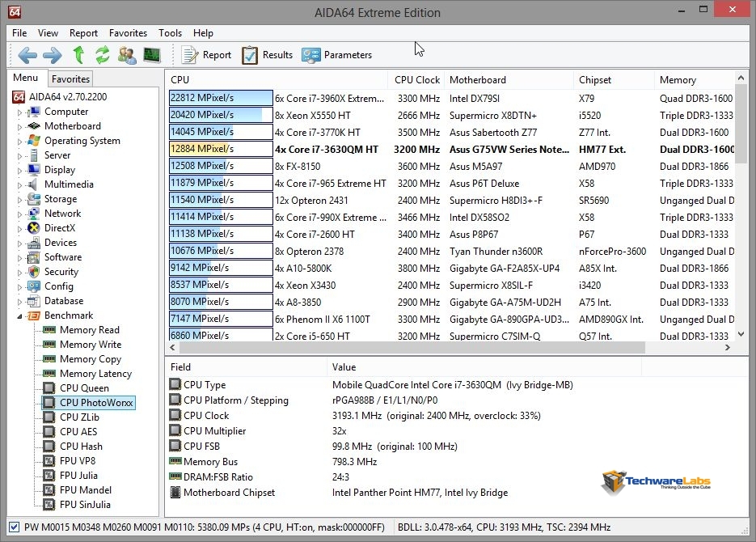
Task: Click the Security shield icon
Action: click(34, 272)
